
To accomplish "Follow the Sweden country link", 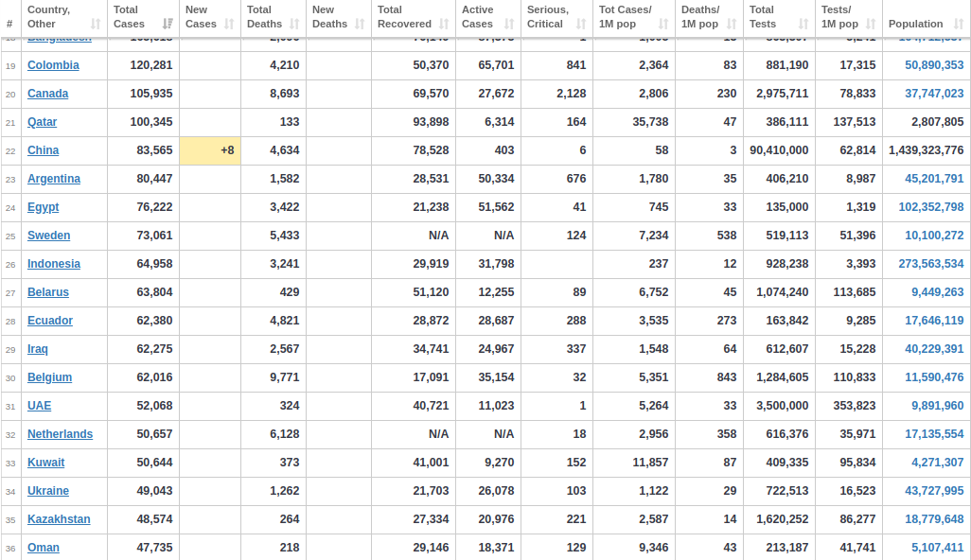I will [49, 236].
